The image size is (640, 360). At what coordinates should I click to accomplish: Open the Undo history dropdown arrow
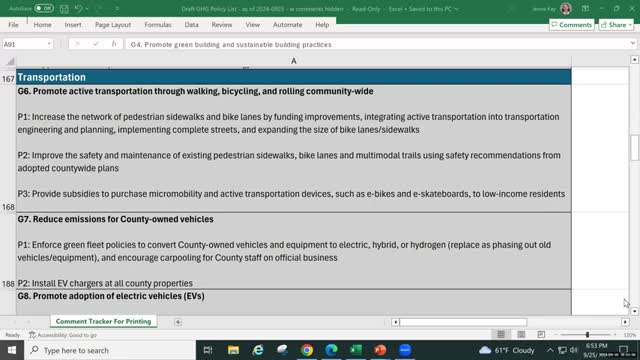click(87, 9)
